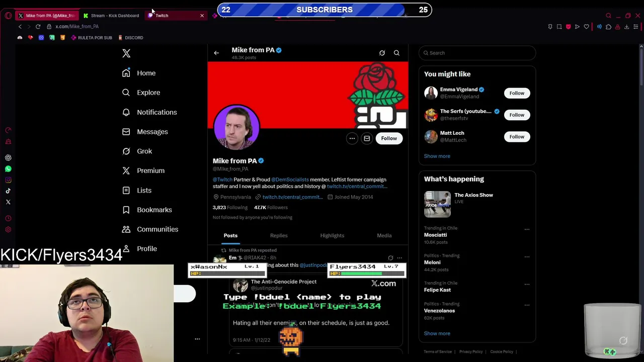Follow Emma Vigeland
The width and height of the screenshot is (644, 362).
pos(517,93)
